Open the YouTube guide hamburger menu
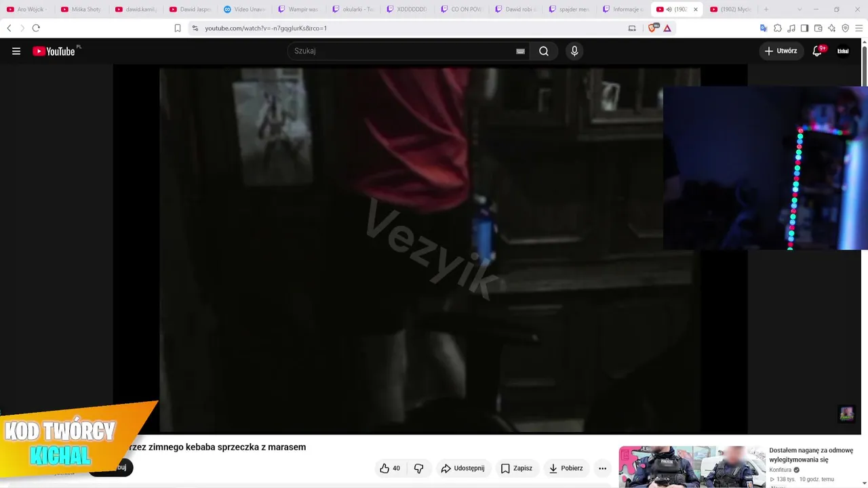 (16, 51)
